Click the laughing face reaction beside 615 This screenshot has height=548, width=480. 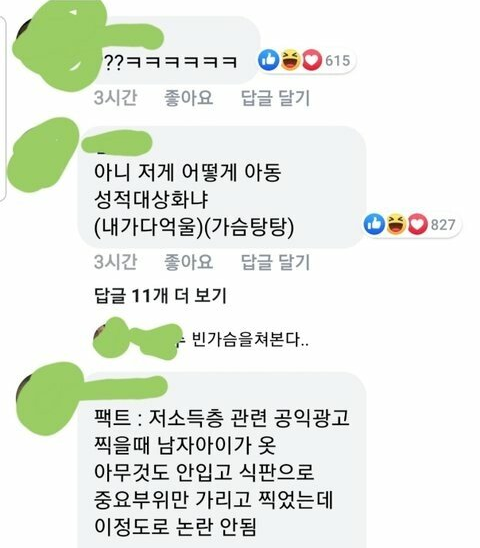[x=291, y=60]
